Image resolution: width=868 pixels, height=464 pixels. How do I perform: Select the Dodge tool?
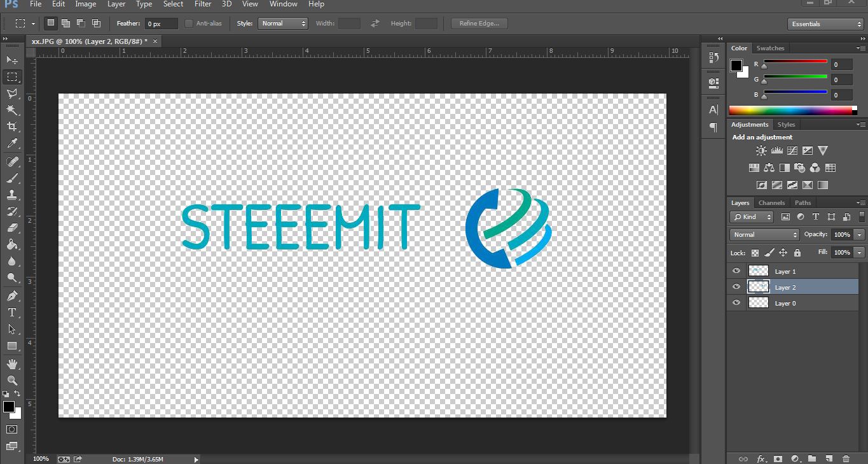point(11,278)
